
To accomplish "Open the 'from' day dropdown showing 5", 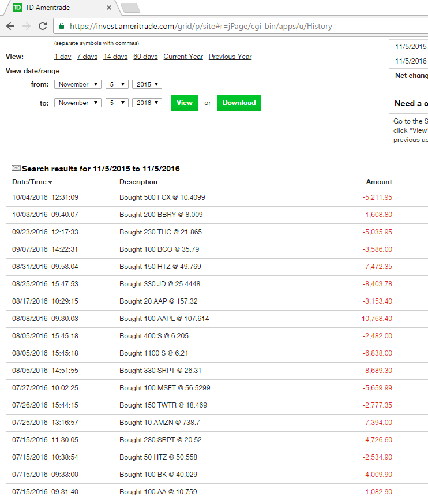I will point(117,84).
